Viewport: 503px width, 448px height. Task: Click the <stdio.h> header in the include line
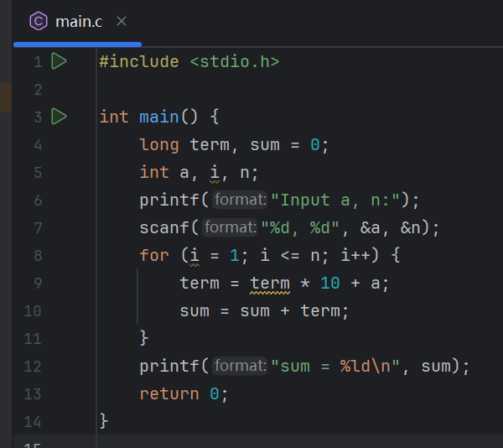(234, 61)
